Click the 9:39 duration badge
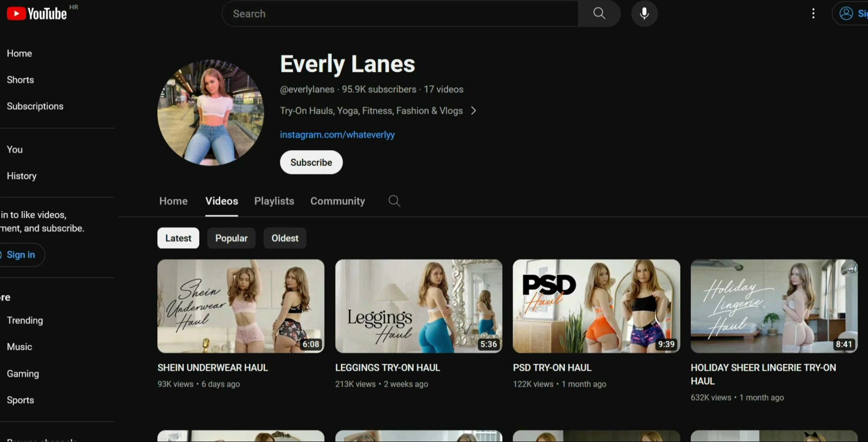The image size is (868, 442). point(666,344)
